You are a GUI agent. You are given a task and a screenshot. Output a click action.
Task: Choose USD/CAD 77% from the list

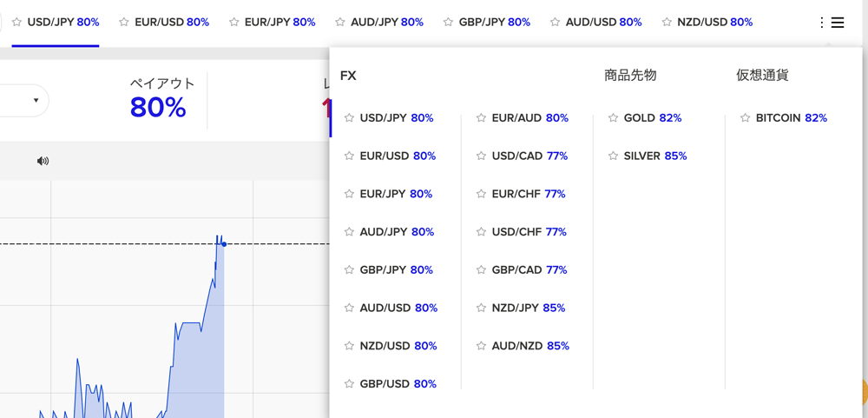point(529,156)
